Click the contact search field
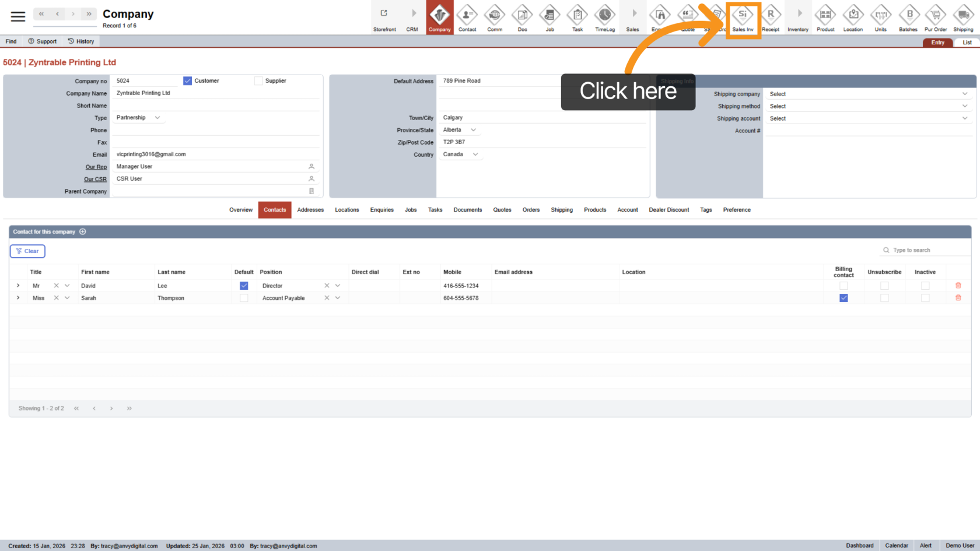 (928, 250)
